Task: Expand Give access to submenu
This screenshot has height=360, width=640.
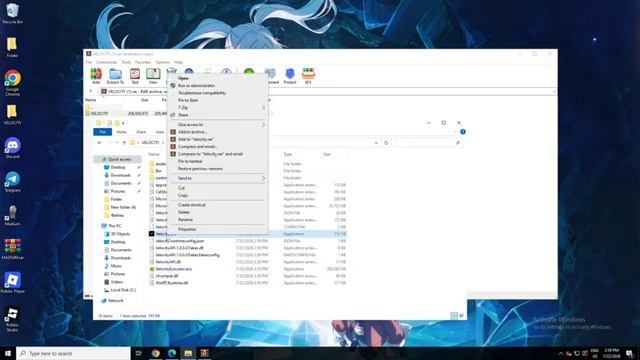Action: (x=218, y=124)
